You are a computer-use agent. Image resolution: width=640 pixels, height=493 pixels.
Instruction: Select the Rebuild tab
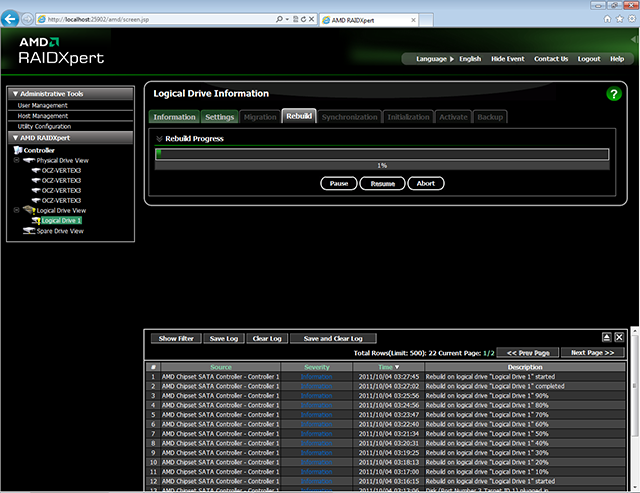pyautogui.click(x=299, y=116)
